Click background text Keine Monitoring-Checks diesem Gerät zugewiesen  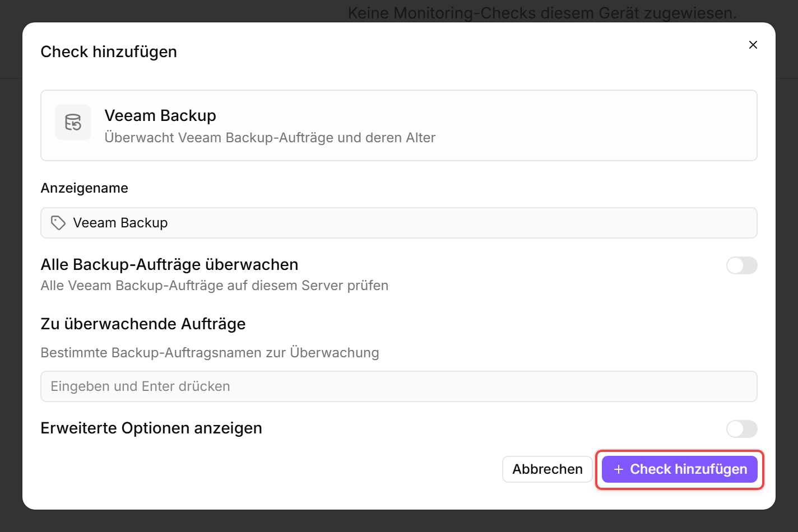coord(542,13)
